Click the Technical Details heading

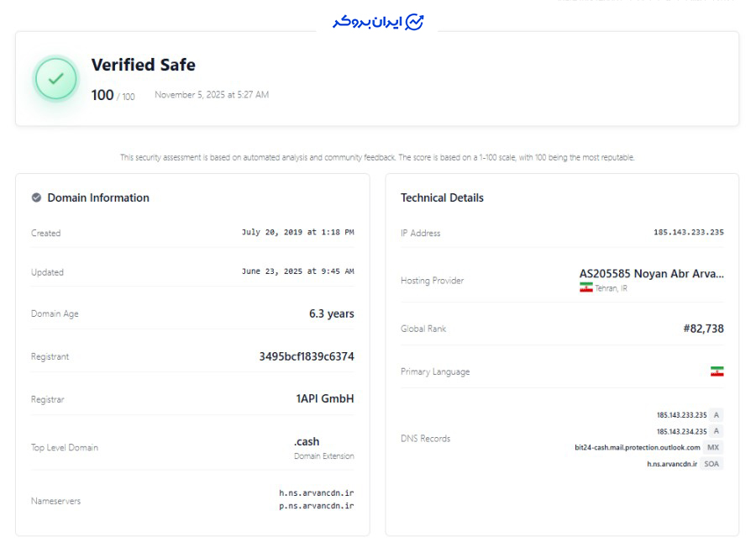point(442,197)
